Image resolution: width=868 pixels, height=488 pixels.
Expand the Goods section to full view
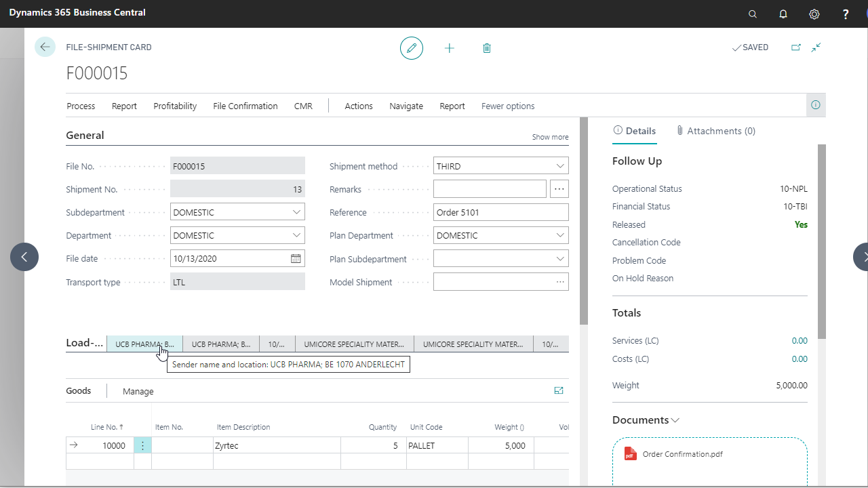point(559,390)
